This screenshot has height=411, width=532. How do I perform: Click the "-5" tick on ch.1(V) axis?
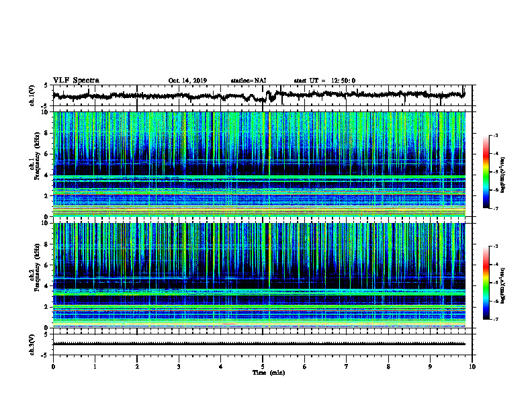click(45, 106)
